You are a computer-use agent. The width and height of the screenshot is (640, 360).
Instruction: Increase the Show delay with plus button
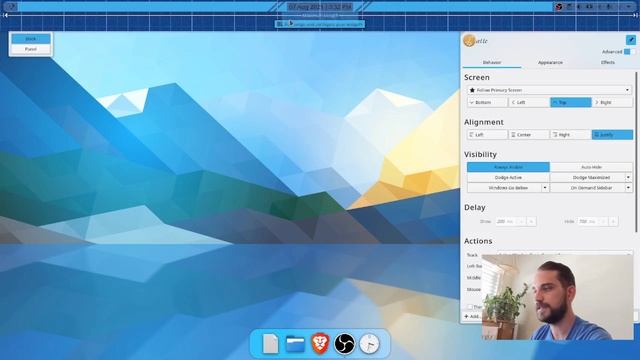531,222
